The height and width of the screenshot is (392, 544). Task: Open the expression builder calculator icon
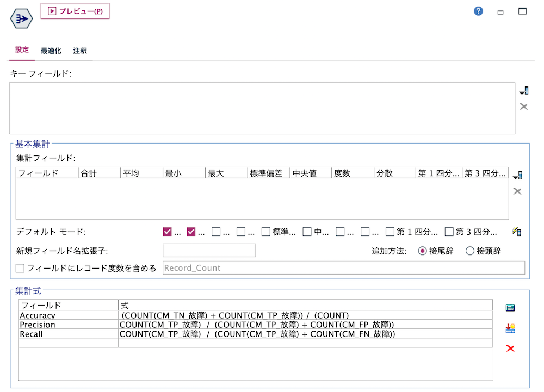(510, 307)
